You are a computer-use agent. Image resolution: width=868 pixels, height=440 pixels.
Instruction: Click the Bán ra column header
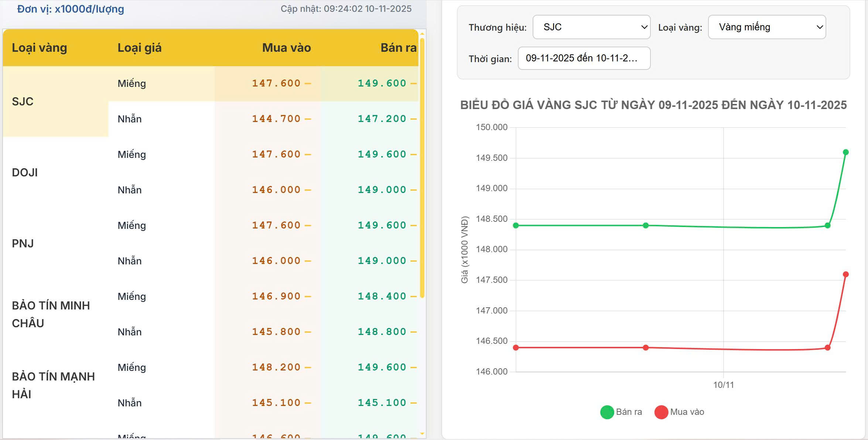(398, 48)
